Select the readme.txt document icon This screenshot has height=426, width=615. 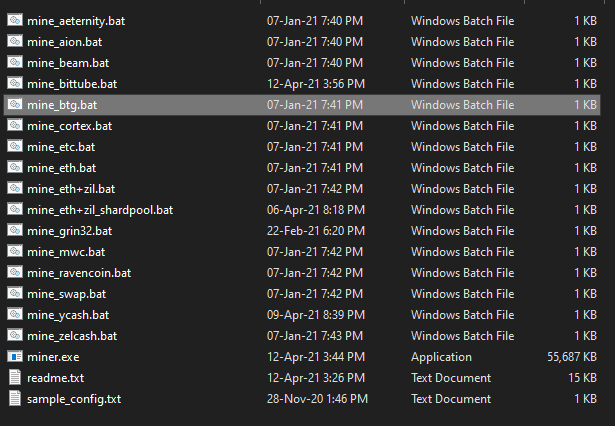coord(15,377)
